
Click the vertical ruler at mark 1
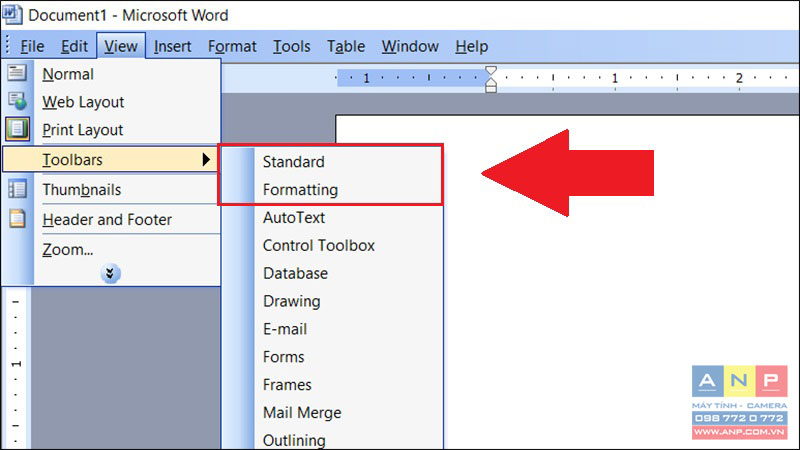[x=16, y=364]
